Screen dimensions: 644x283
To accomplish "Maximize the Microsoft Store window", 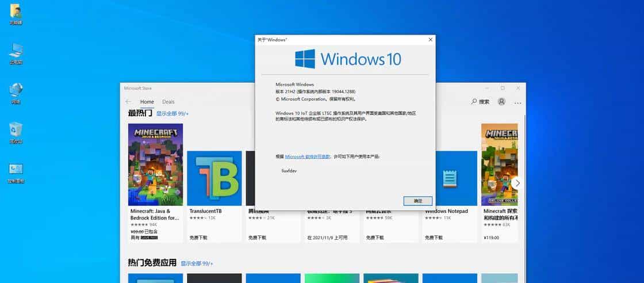I will tap(503, 88).
